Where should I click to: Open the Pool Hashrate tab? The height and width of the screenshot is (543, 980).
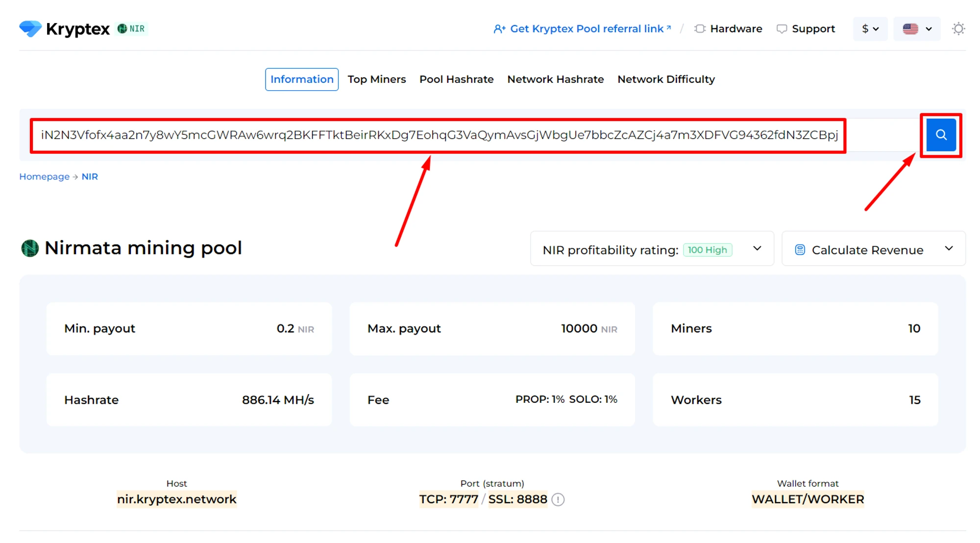pyautogui.click(x=456, y=79)
